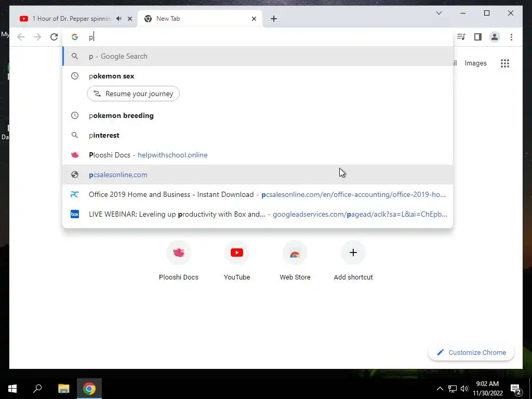Expand the tab search chevron
532x399 pixels.
pos(439,13)
